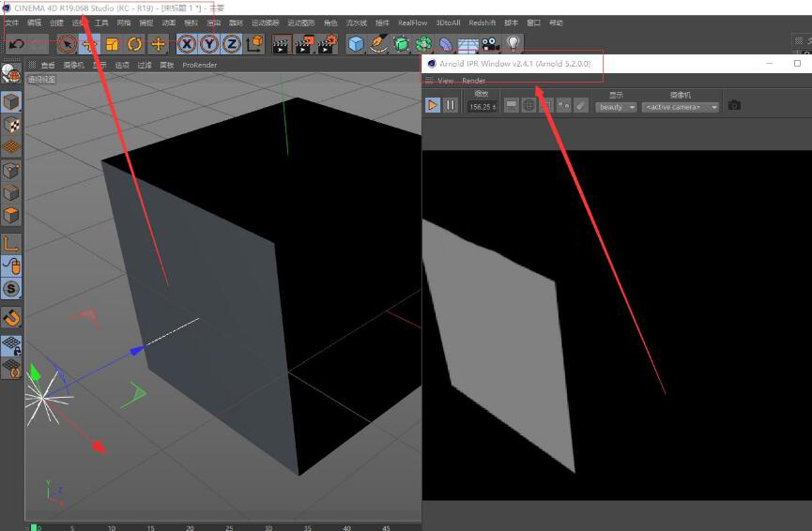Image resolution: width=812 pixels, height=531 pixels.
Task: Add a Light object
Action: point(513,44)
